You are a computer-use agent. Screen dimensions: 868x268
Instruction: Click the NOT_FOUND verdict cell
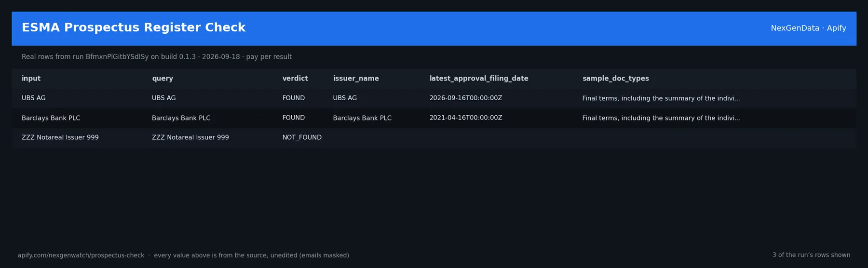tap(302, 138)
